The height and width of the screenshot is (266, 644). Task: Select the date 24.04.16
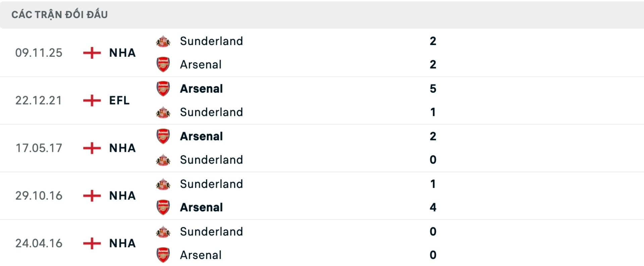39,243
